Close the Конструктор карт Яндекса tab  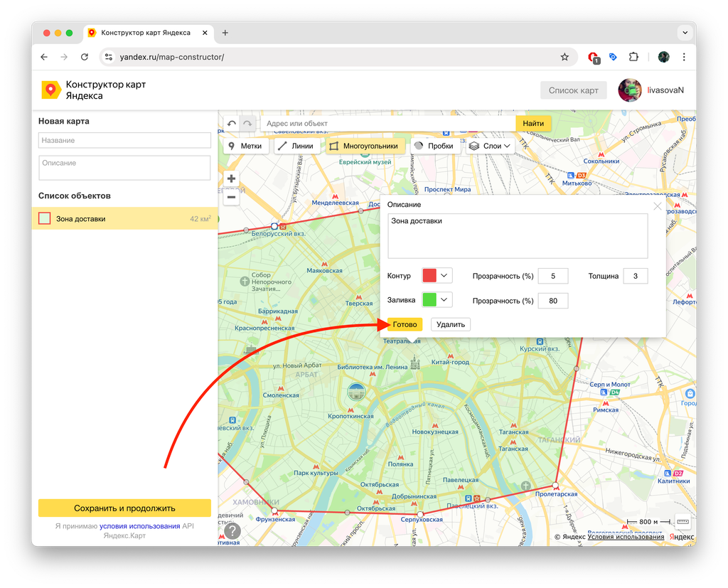click(205, 33)
